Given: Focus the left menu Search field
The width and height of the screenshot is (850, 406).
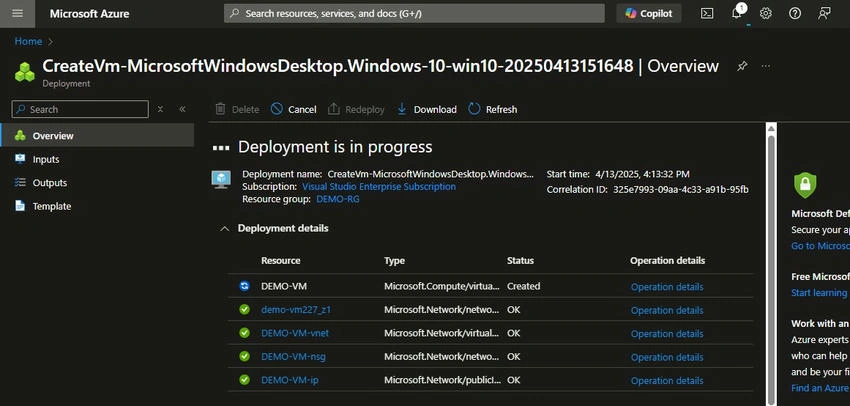Looking at the screenshot, I should tap(80, 109).
